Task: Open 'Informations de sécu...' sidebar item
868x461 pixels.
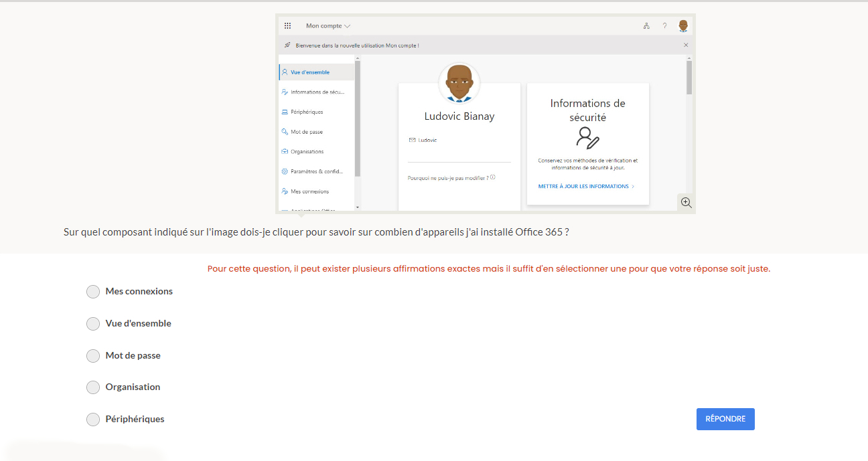Action: 317,92
